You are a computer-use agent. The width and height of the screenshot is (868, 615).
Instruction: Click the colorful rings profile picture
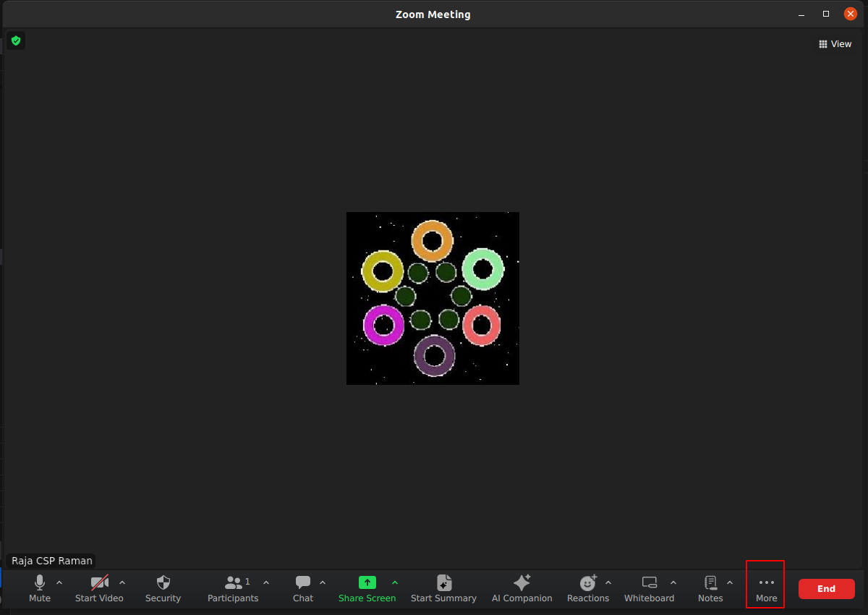(433, 298)
